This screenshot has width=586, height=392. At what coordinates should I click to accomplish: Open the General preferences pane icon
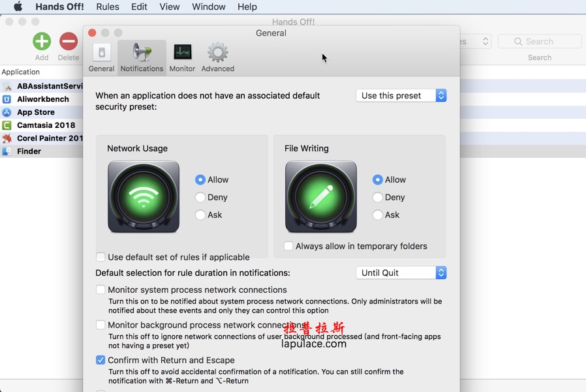[101, 57]
